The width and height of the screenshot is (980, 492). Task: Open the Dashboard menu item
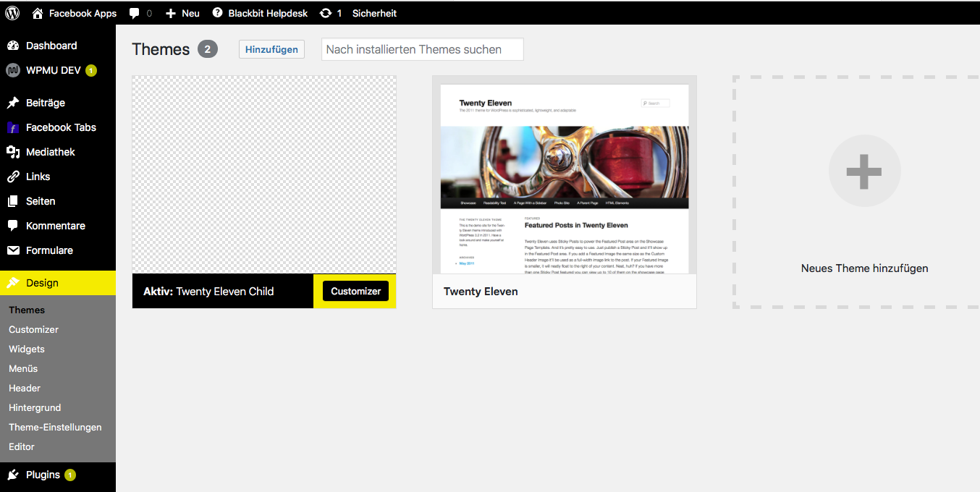pyautogui.click(x=58, y=46)
